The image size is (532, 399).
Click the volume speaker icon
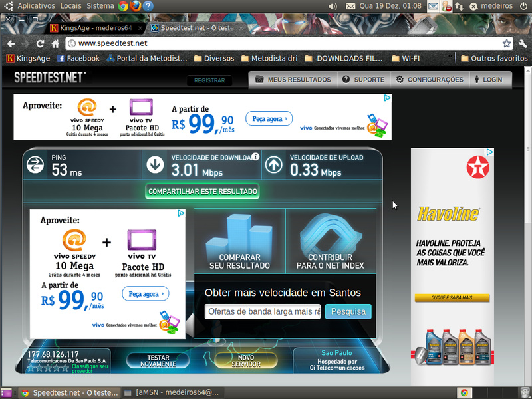click(333, 6)
